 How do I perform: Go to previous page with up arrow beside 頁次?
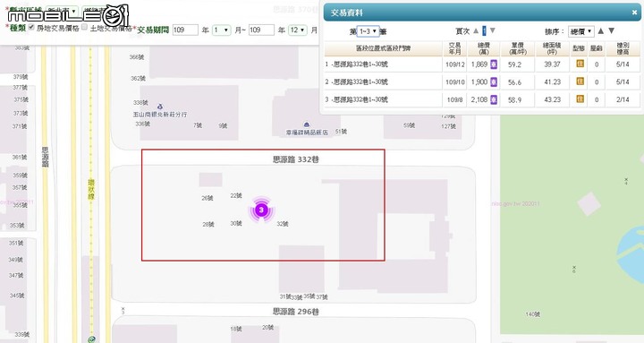476,30
